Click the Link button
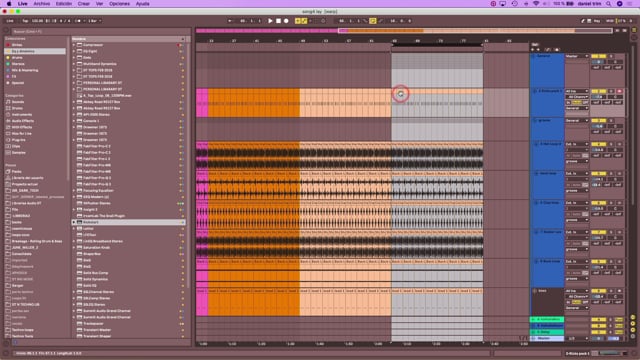Screen dimensions: 640x360 coord(10,21)
